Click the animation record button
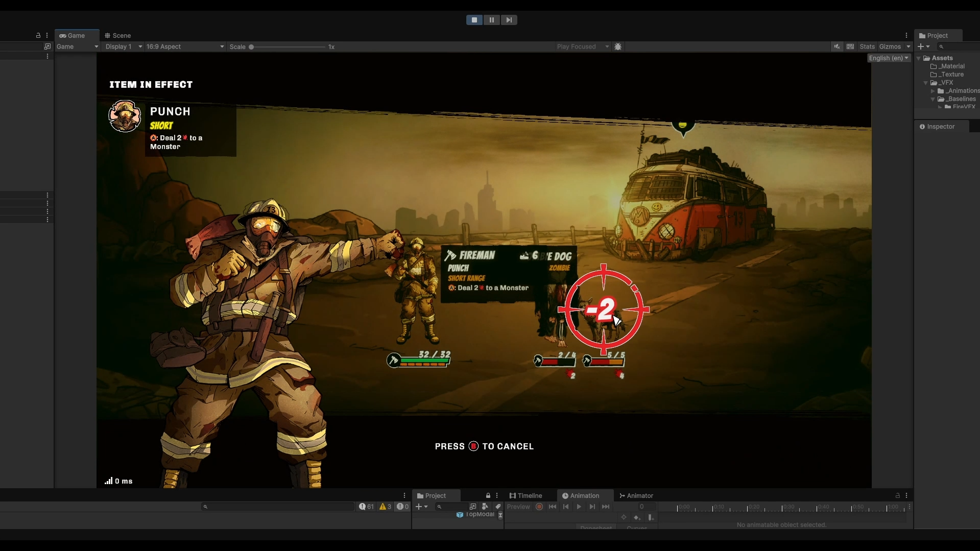The width and height of the screenshot is (980, 551). tap(539, 507)
